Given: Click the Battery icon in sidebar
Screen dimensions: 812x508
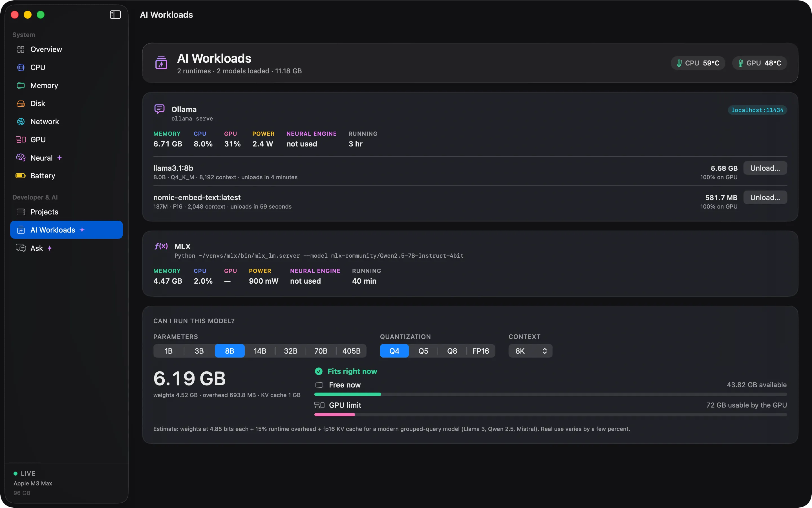Looking at the screenshot, I should click(x=21, y=176).
